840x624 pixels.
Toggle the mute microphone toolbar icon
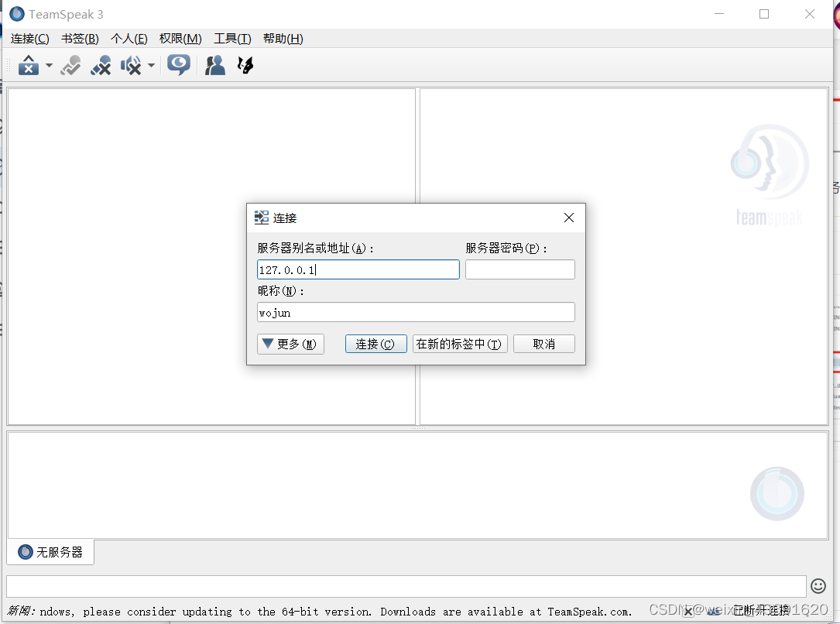(x=101, y=65)
